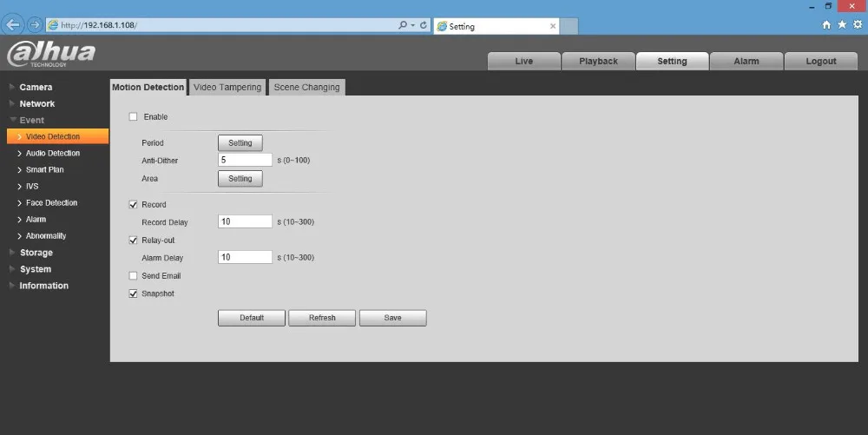
Task: Select the Setting browser tab title
Action: (x=462, y=26)
